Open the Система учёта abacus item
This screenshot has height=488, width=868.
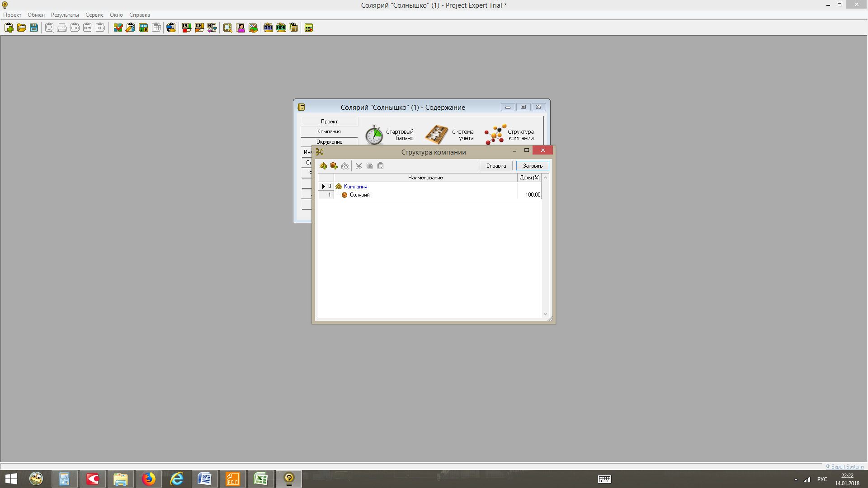click(x=437, y=135)
